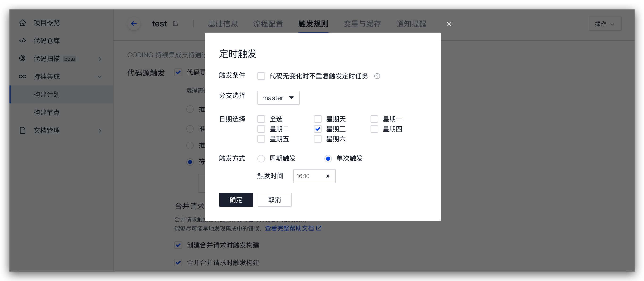644x281 pixels.
Task: Open the 项目概览 home icon
Action: point(22,23)
